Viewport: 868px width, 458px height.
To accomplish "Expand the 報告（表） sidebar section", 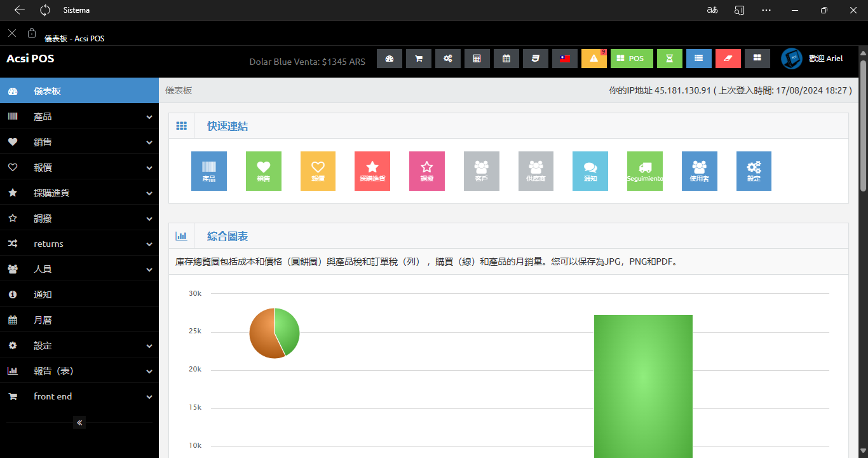I will tap(79, 371).
